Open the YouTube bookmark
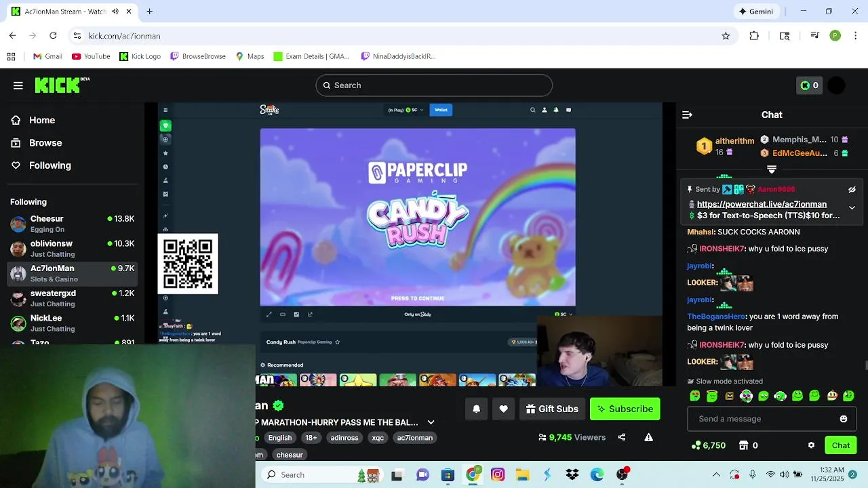The width and height of the screenshot is (868, 488). [x=91, y=56]
